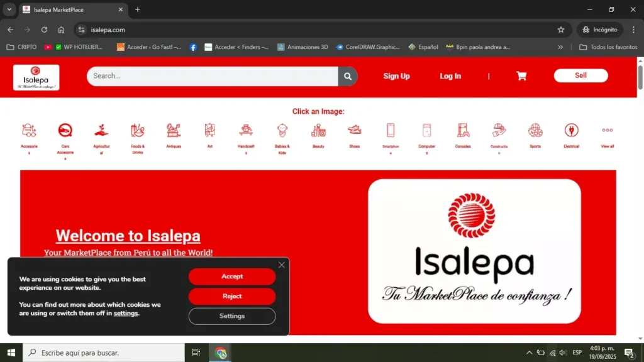
Task: Open the Cars Accessories category icon
Action: pyautogui.click(x=65, y=131)
